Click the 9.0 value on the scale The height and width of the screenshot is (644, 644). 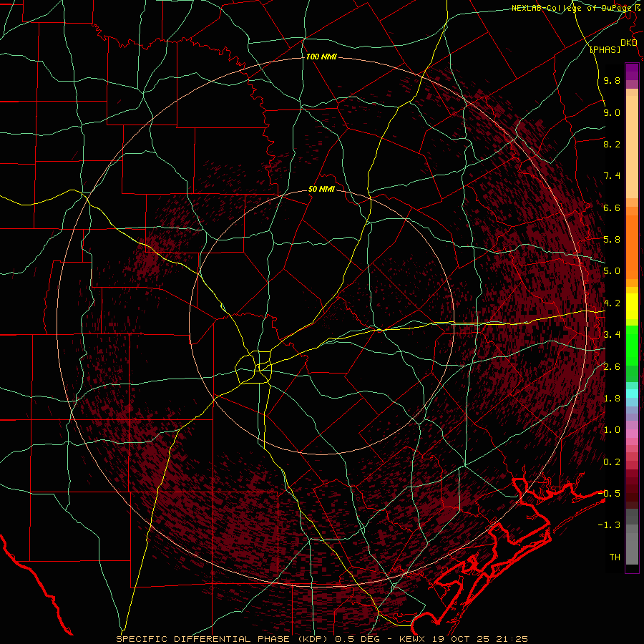pos(612,112)
